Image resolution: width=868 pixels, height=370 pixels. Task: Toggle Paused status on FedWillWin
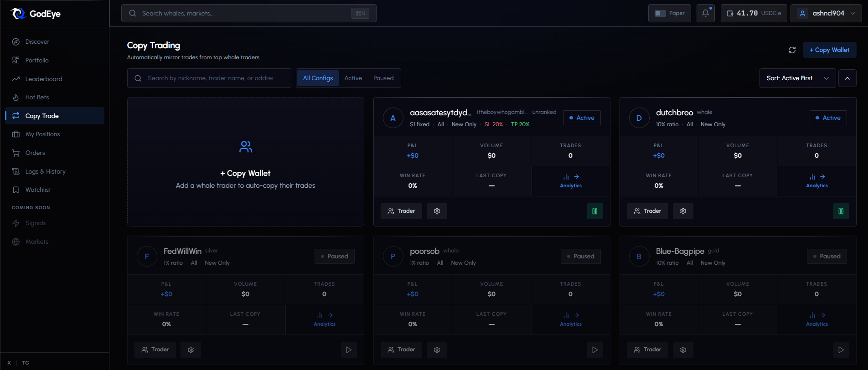335,256
